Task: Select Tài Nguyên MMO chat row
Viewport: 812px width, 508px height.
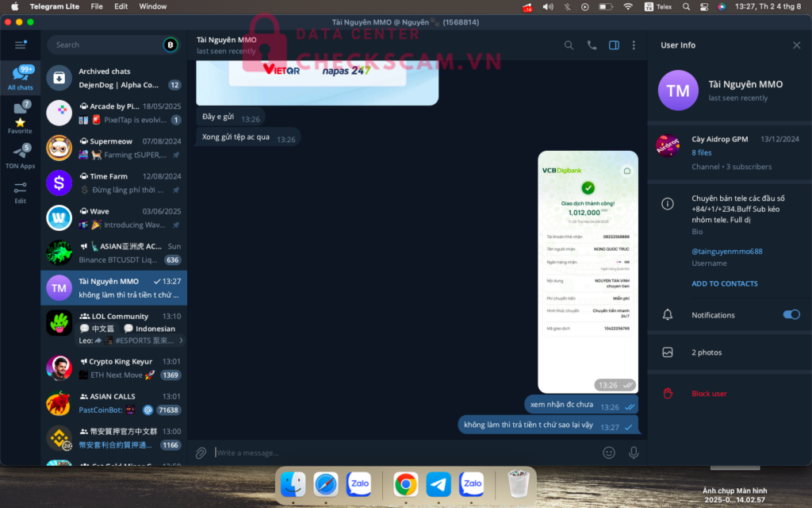Action: tap(114, 287)
